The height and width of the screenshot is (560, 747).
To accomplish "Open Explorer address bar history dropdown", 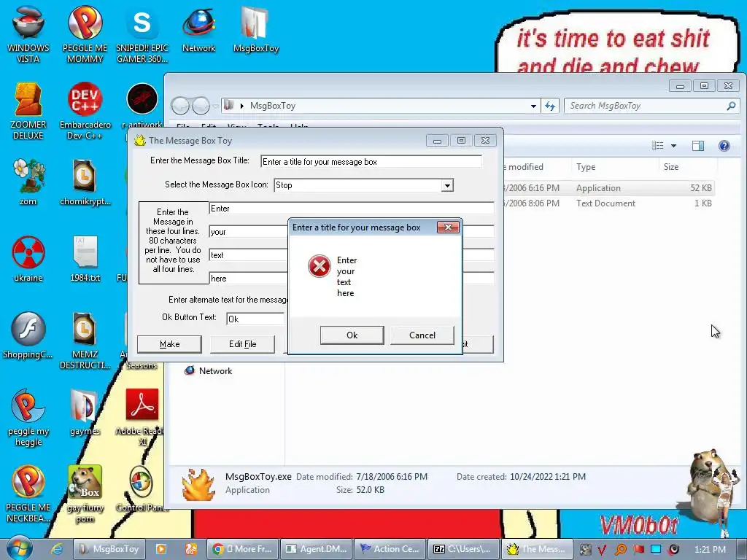I will tap(533, 106).
